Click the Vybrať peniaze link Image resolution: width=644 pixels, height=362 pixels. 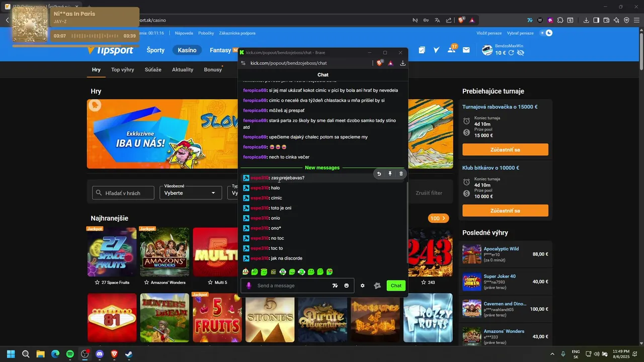point(520,33)
